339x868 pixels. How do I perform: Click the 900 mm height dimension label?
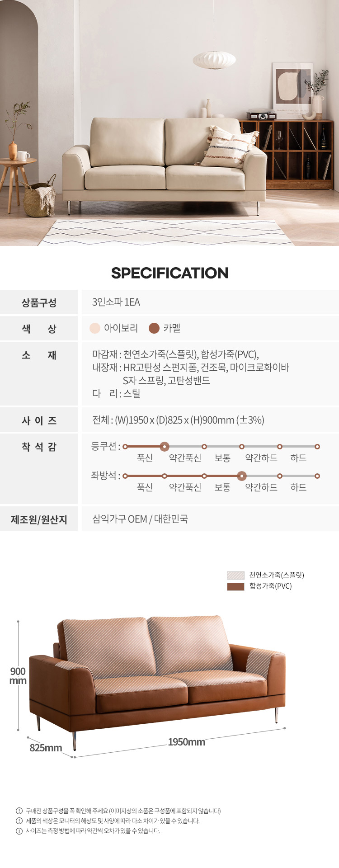point(18,676)
